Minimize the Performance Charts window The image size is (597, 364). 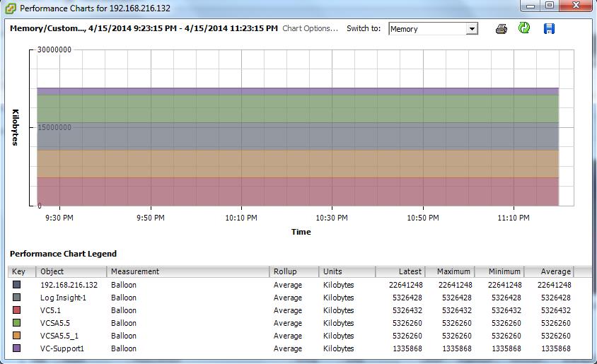pyautogui.click(x=530, y=6)
